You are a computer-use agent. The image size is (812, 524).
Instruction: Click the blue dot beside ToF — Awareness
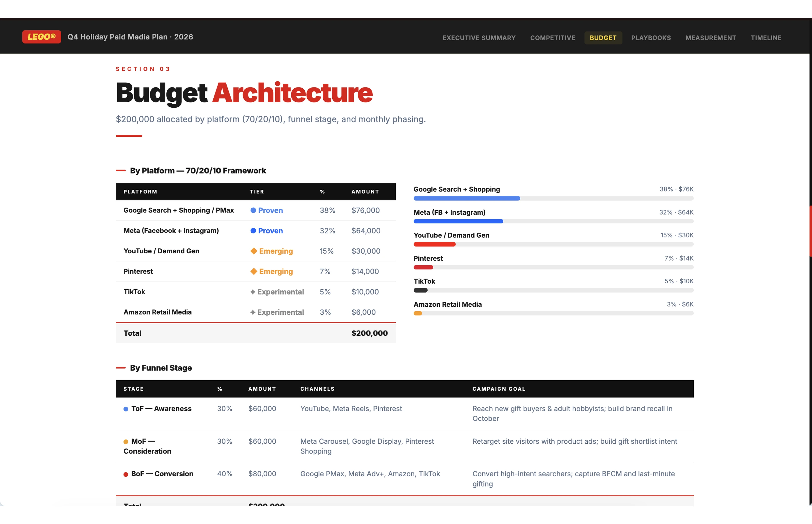[126, 409]
